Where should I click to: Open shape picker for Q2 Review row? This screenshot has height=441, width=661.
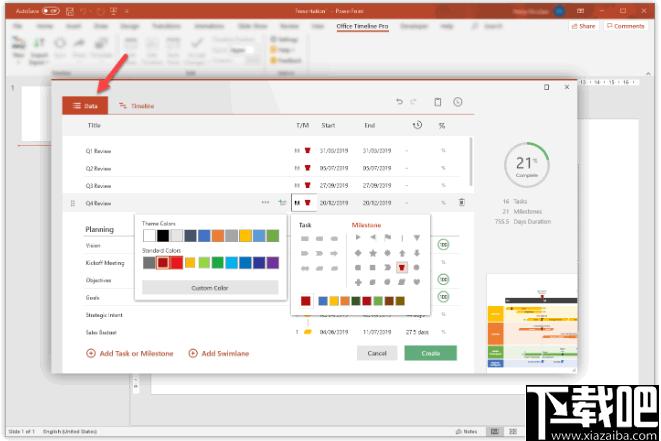pyautogui.click(x=307, y=168)
